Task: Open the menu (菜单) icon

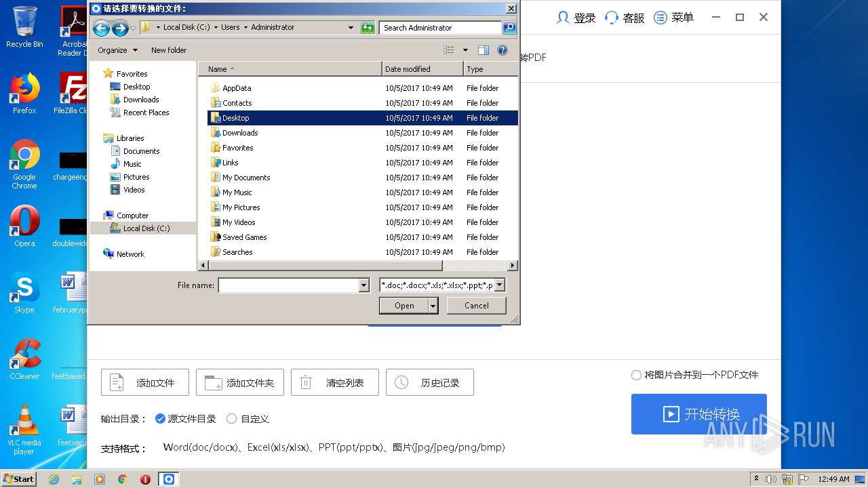Action: 660,18
